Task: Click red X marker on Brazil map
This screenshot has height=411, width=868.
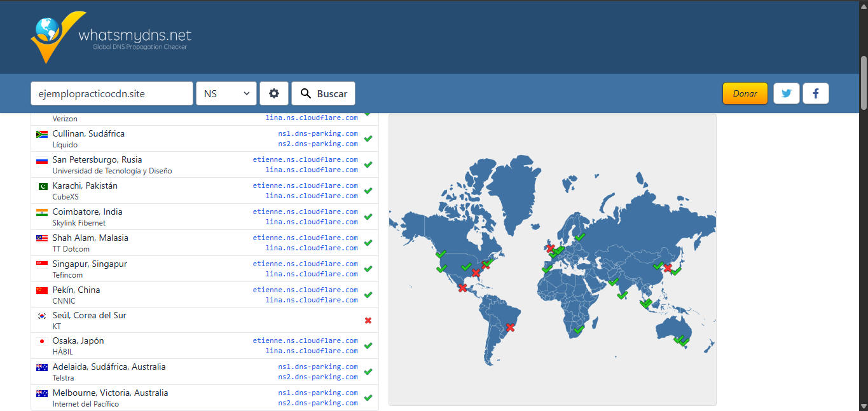Action: 510,328
